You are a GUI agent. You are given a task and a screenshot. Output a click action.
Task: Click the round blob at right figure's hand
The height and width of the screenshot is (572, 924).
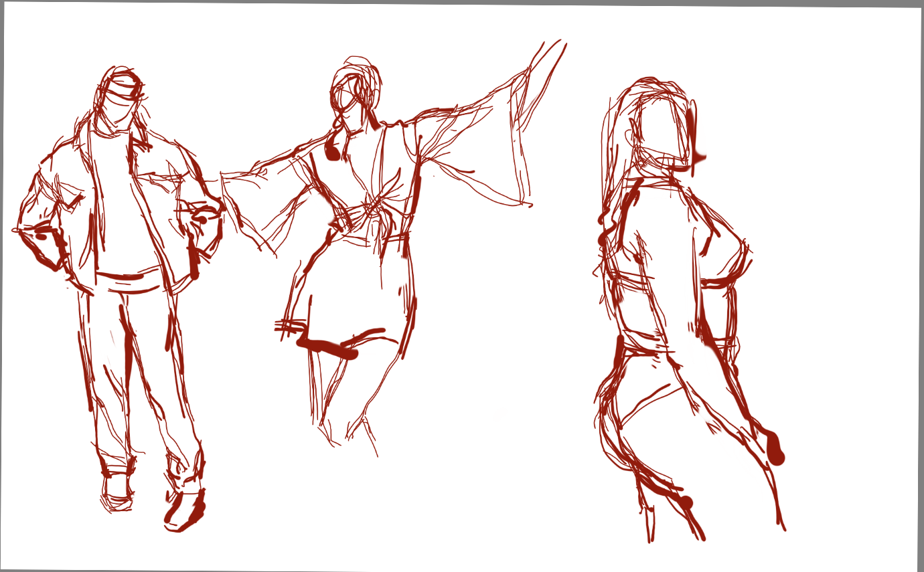775,450
